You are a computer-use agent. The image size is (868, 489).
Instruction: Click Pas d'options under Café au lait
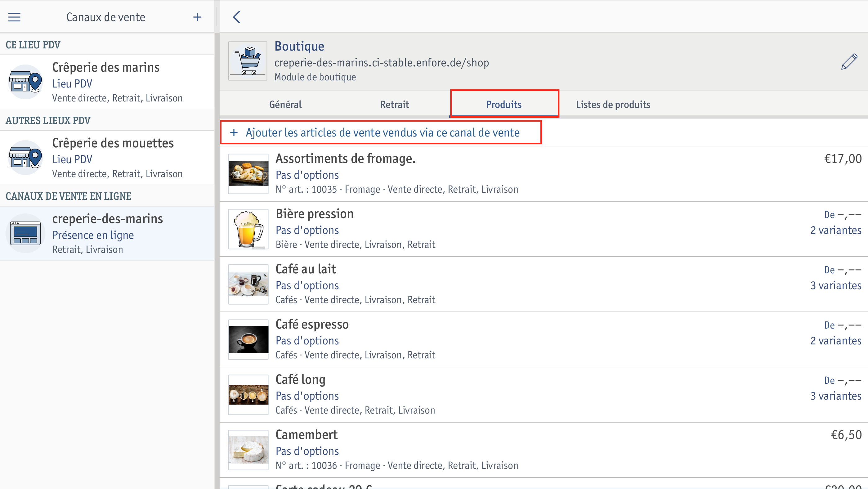tap(307, 285)
